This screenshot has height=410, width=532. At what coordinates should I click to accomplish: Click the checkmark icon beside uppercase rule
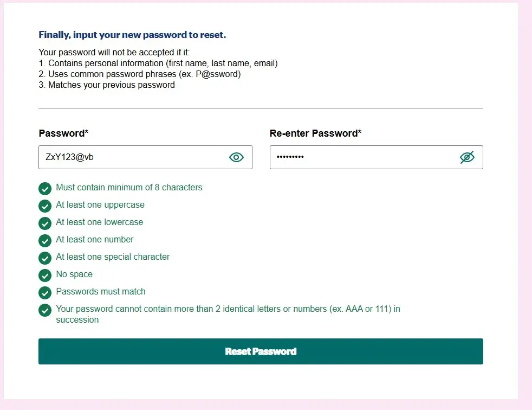click(x=45, y=206)
